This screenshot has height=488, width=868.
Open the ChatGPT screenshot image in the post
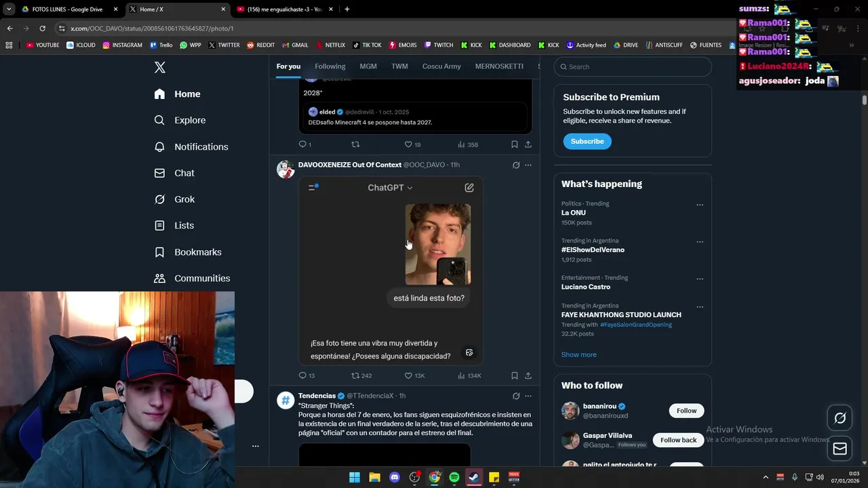tap(391, 271)
